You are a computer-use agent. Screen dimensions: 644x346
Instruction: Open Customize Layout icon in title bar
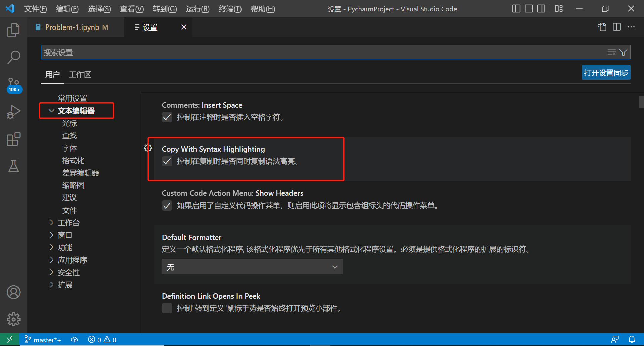tap(559, 9)
